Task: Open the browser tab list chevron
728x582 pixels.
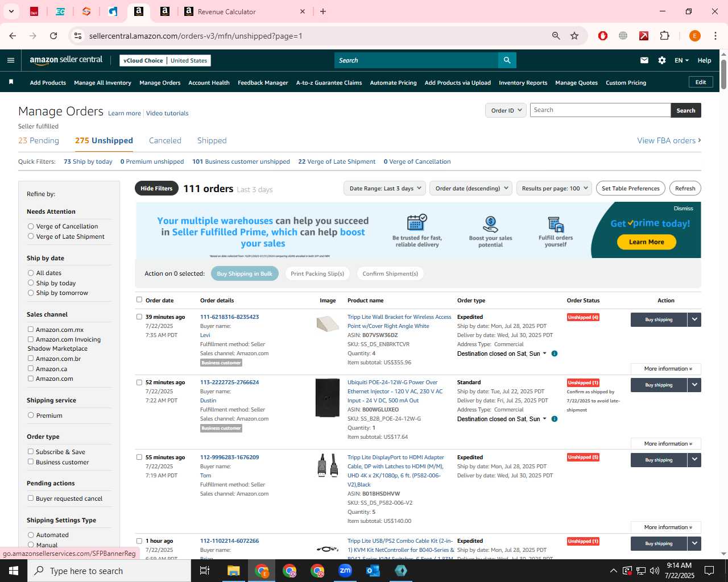Action: (x=11, y=11)
